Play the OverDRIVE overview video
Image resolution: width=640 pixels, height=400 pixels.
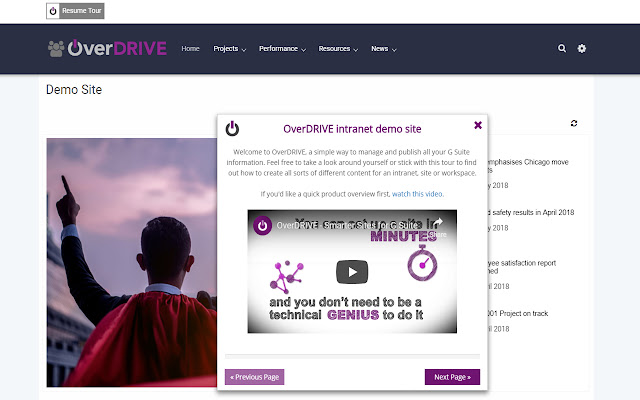pyautogui.click(x=352, y=272)
